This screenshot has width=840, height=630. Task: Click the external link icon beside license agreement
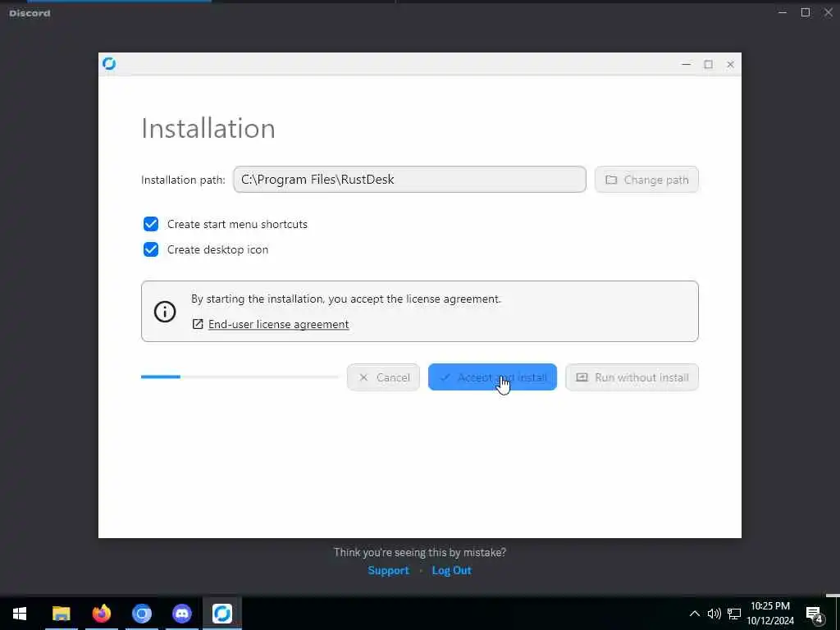(x=198, y=324)
